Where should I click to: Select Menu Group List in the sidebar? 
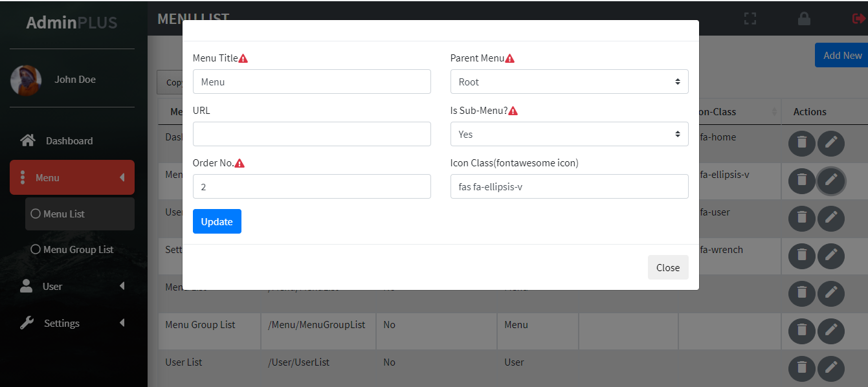74,249
